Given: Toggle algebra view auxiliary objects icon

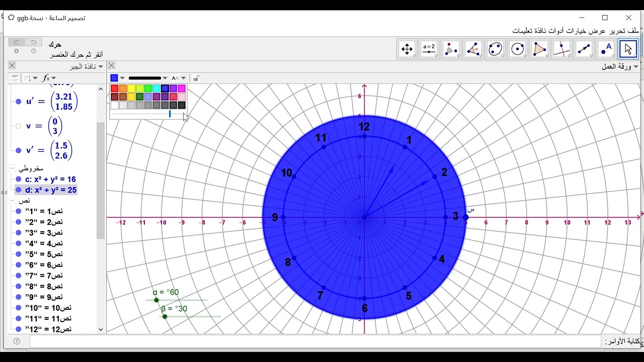Looking at the screenshot, I should coord(15,78).
